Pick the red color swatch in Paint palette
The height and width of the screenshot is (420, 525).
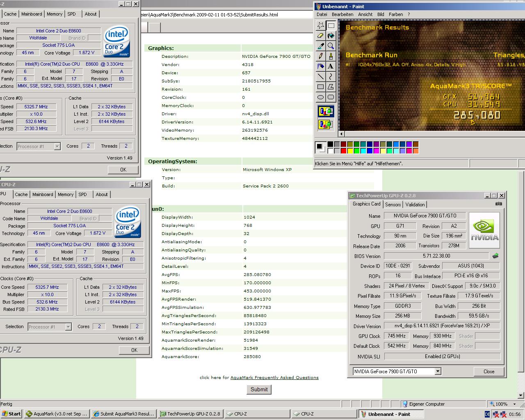pyautogui.click(x=343, y=151)
